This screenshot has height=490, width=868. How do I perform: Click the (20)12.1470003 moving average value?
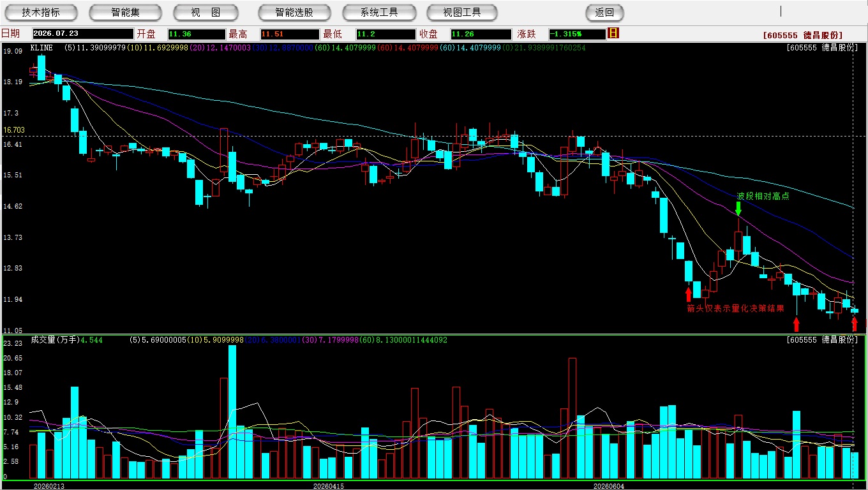pos(220,48)
